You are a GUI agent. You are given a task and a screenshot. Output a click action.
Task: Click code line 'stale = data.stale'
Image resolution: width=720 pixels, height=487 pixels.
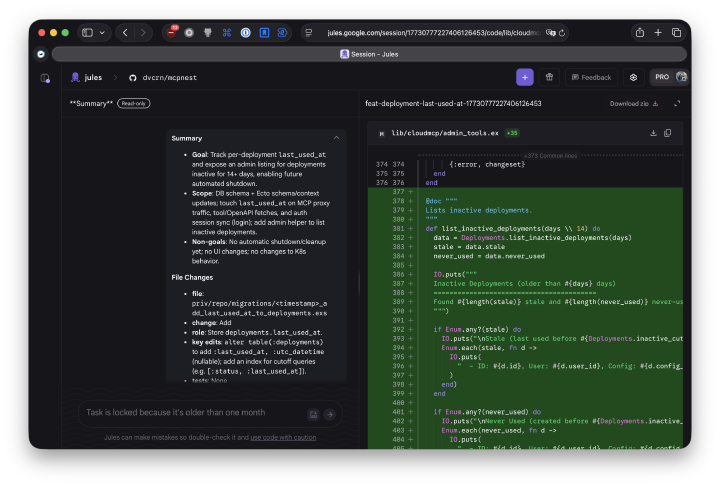coord(469,247)
